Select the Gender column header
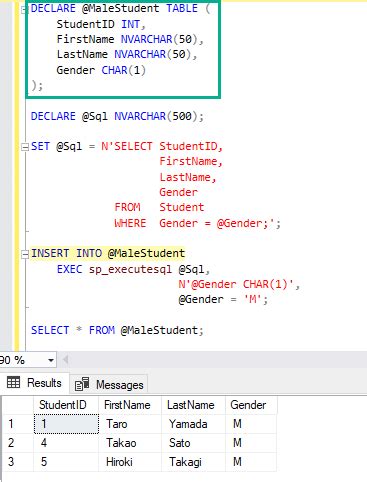The image size is (367, 482). point(251,405)
